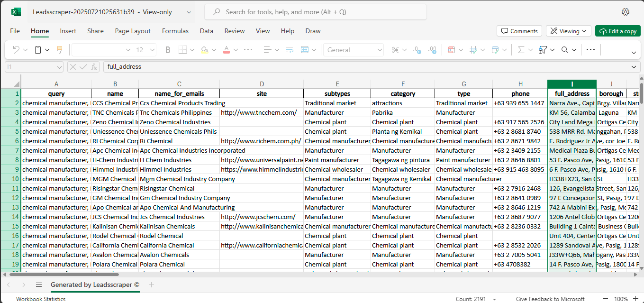Screen dimensions: 644x303
Task: Click the Sort and Filter icon
Action: click(543, 50)
